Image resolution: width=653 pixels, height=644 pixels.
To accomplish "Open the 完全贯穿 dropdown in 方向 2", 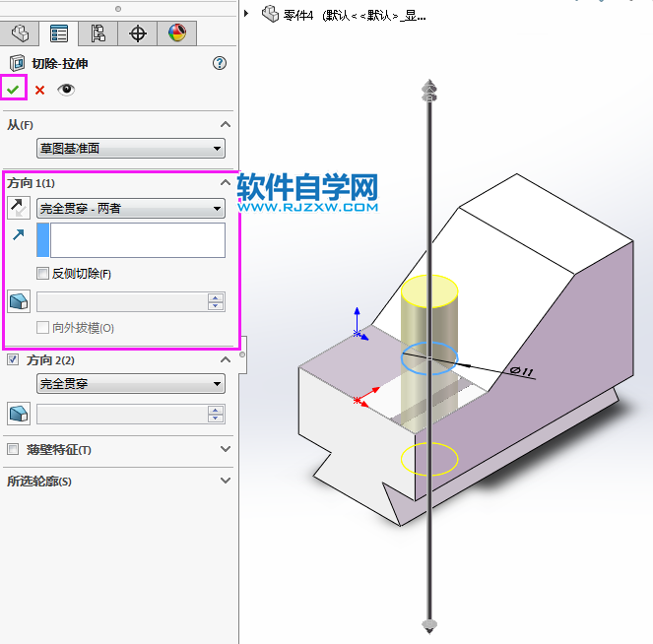I will [131, 384].
